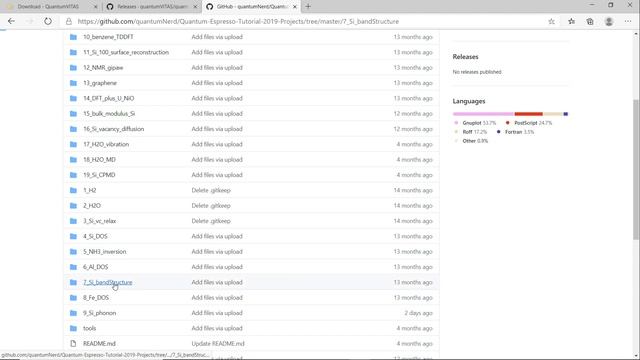Open the 5_NH3_inversion folder
The height and width of the screenshot is (360, 640).
[104, 251]
